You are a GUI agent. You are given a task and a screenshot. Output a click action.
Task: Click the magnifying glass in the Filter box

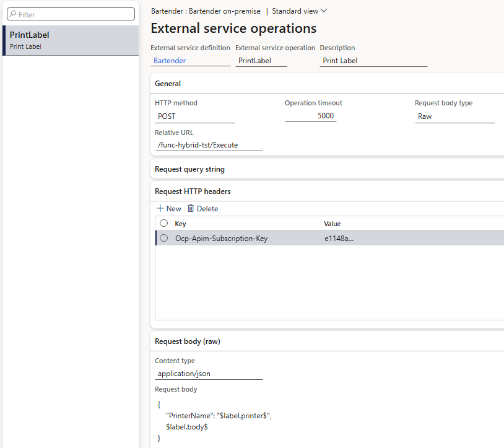click(x=12, y=14)
